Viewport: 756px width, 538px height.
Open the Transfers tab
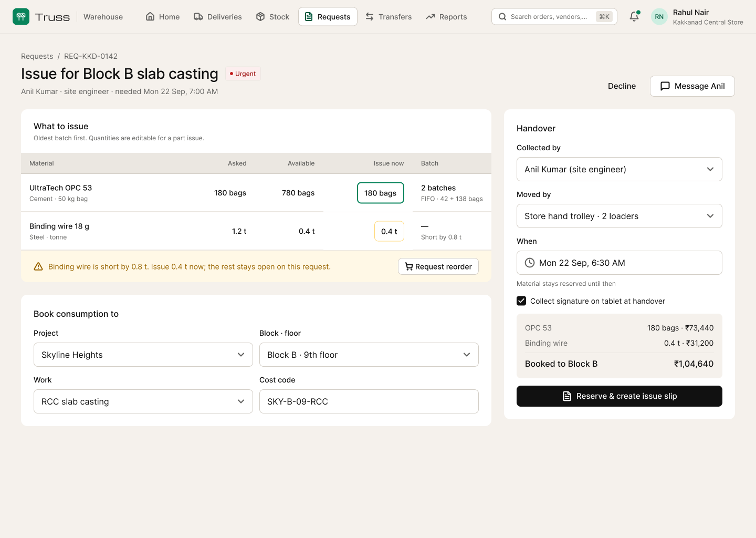click(x=388, y=17)
